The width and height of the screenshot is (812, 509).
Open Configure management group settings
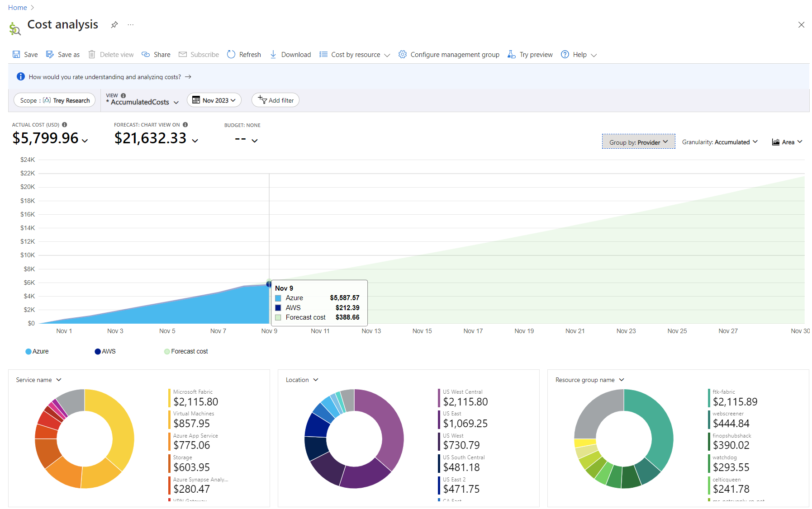pyautogui.click(x=449, y=54)
